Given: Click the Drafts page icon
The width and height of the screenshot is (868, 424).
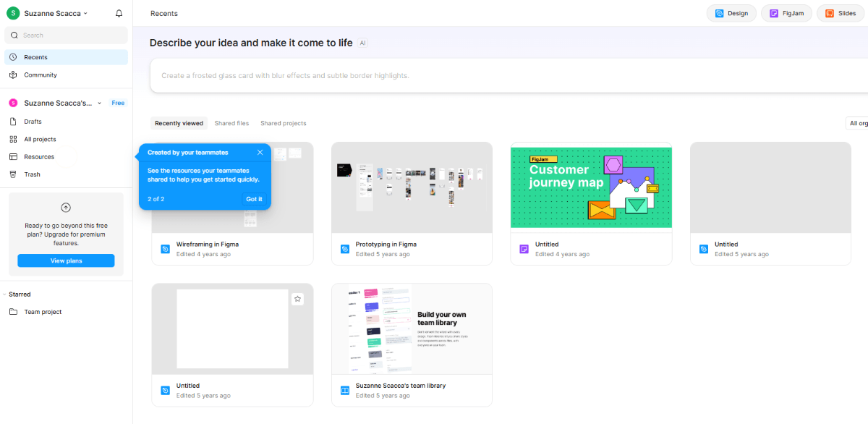Looking at the screenshot, I should [x=13, y=122].
